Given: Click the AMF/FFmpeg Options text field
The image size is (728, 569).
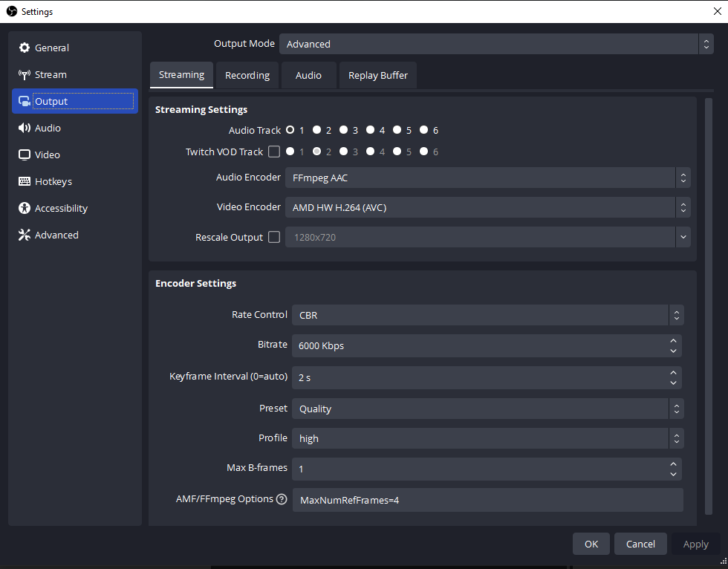Looking at the screenshot, I should point(488,500).
